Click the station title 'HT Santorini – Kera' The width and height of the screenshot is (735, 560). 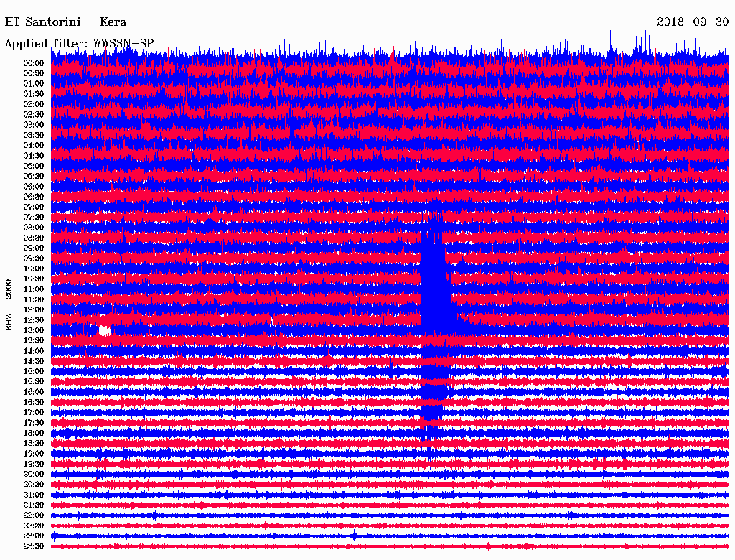coord(65,22)
